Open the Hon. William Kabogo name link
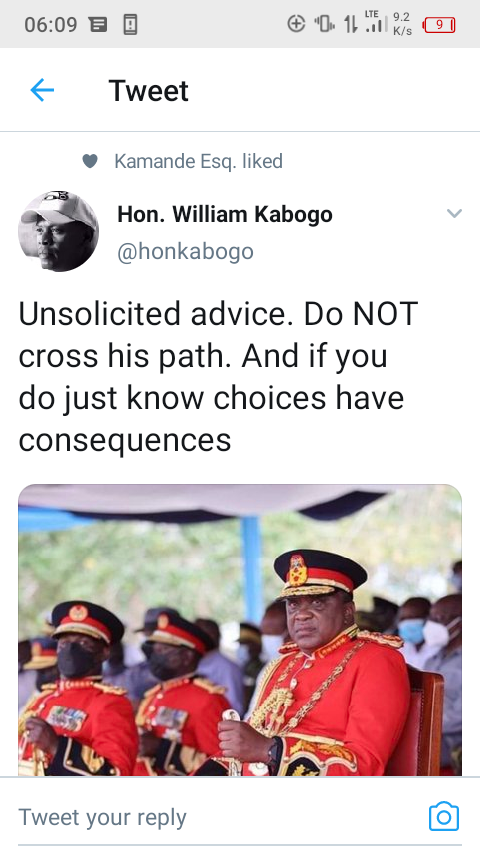 point(225,214)
